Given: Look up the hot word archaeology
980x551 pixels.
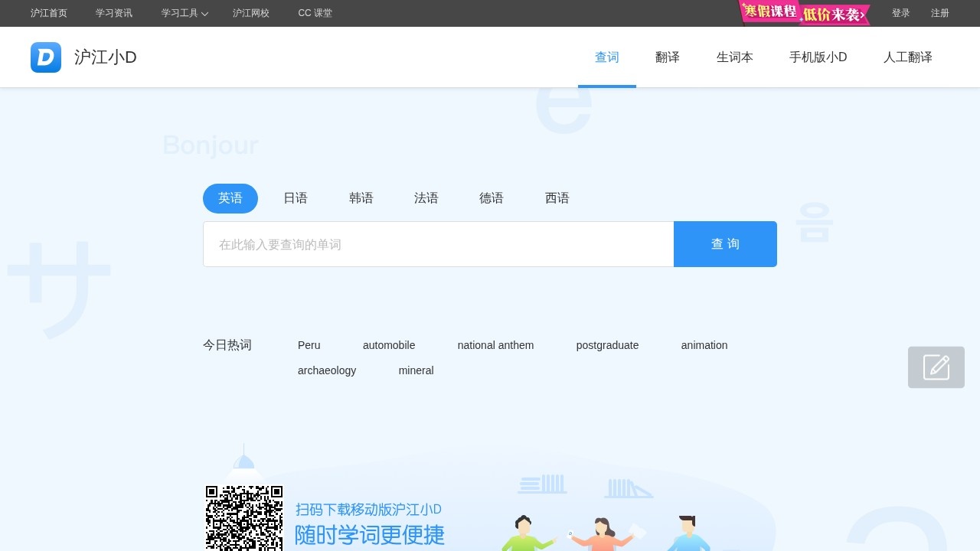Looking at the screenshot, I should point(326,370).
